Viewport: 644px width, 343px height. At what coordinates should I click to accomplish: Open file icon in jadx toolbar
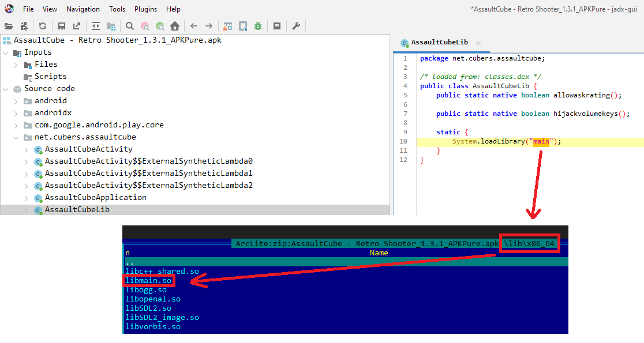(x=9, y=27)
